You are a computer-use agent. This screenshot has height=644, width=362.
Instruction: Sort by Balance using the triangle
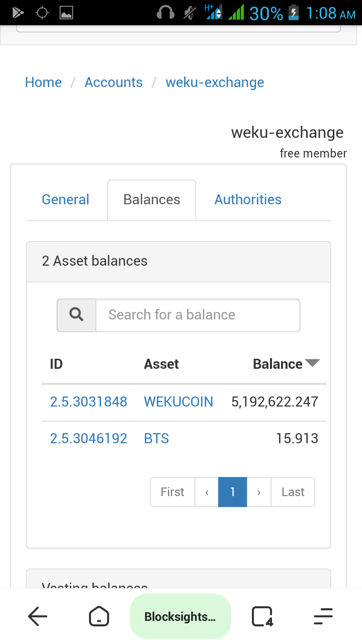pos(312,363)
